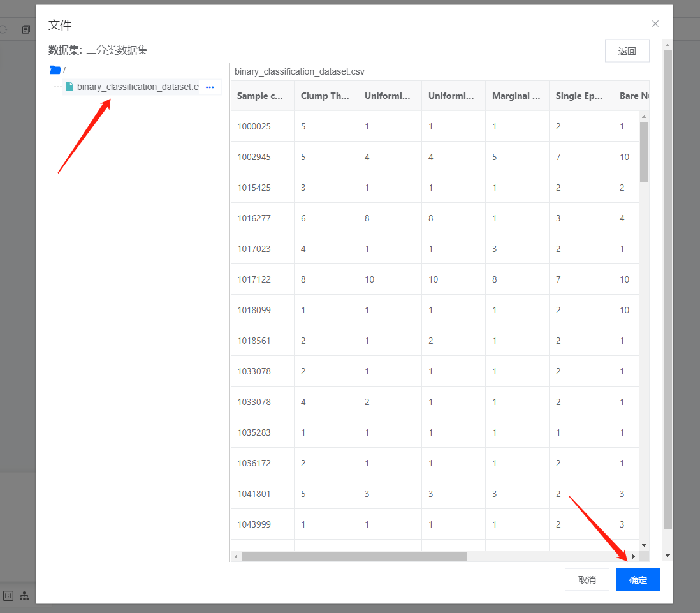The image size is (700, 613).
Task: Close the 文件 dialog with the X icon
Action: click(x=655, y=24)
